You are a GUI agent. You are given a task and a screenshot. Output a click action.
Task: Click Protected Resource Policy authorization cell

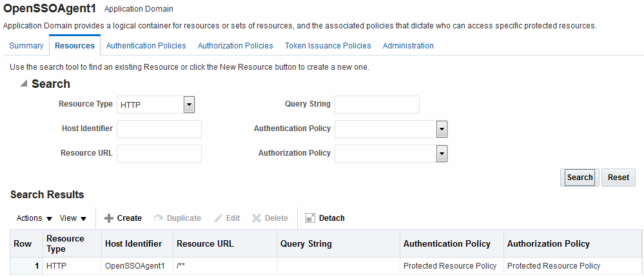(x=573, y=266)
